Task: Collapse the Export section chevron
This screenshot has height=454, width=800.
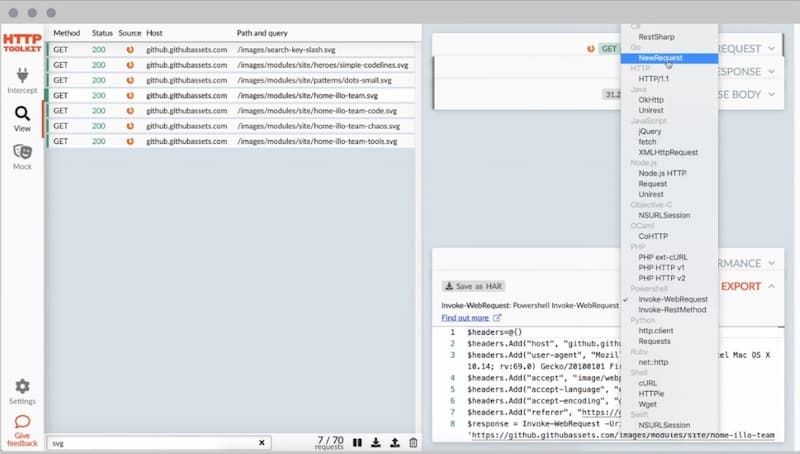Action: pos(771,286)
